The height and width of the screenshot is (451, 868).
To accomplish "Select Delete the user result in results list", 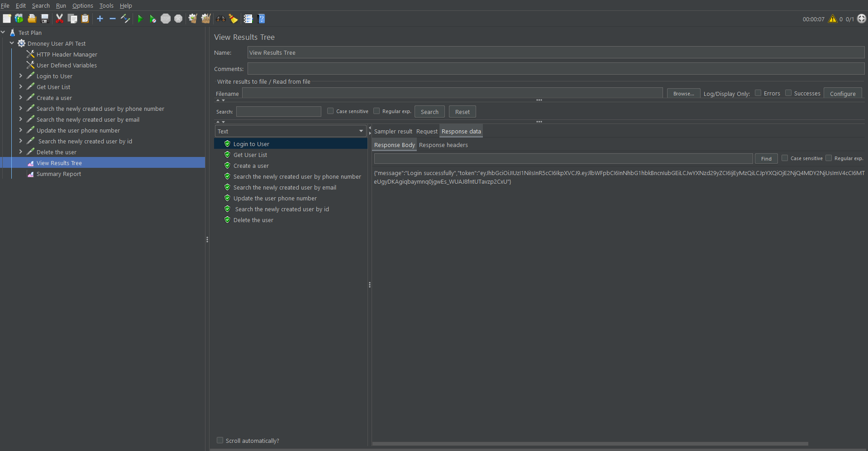I will click(253, 220).
